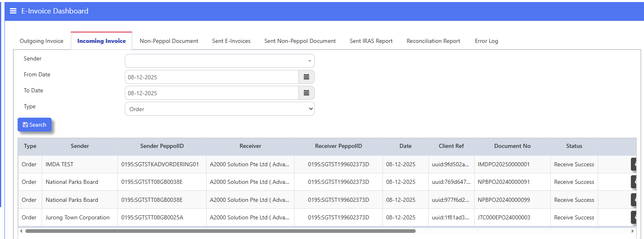Switch to Outgoing Invoice tab
The width and height of the screenshot is (644, 239).
click(x=41, y=41)
